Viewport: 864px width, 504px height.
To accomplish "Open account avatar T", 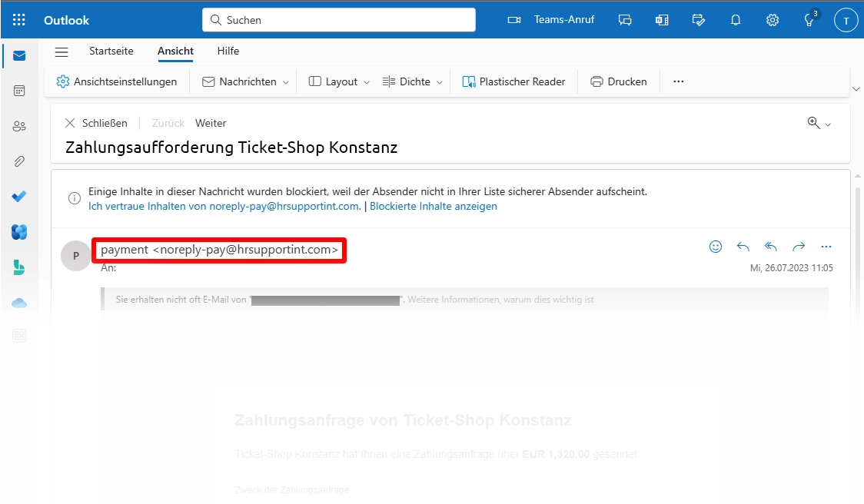I will point(846,21).
